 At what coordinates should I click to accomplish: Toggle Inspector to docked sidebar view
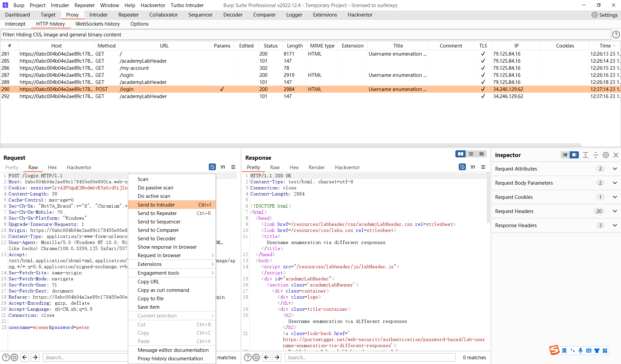coord(565,155)
